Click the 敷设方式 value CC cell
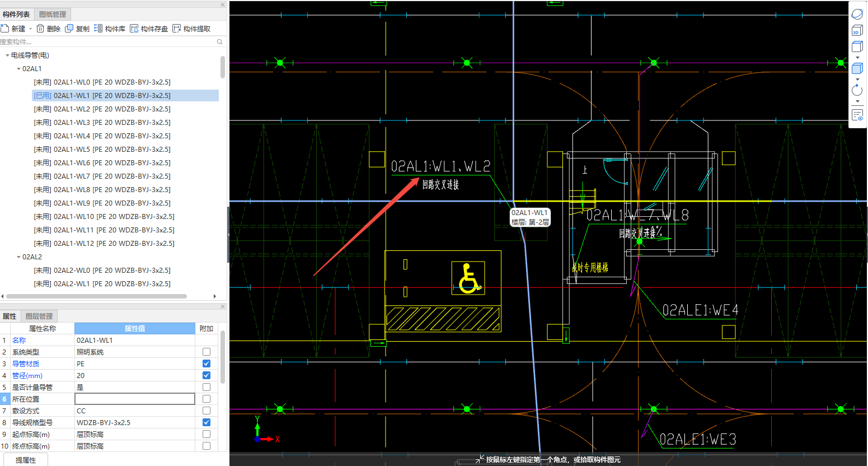 (x=135, y=411)
